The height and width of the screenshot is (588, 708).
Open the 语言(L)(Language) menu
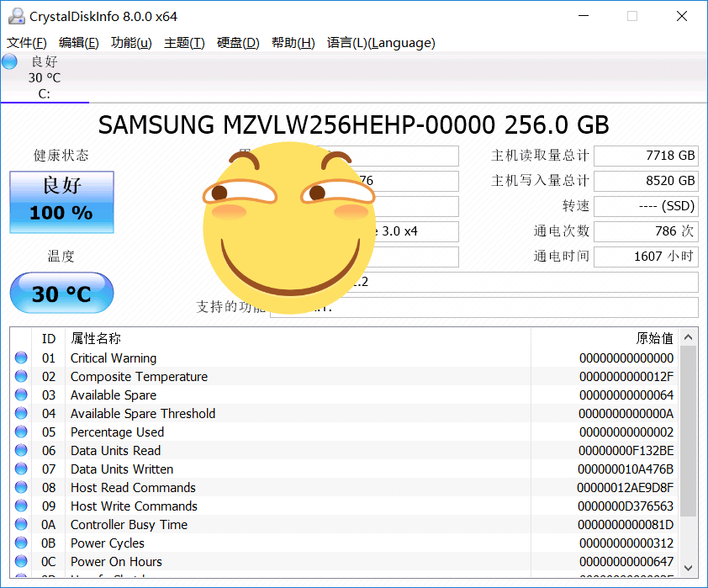point(381,43)
